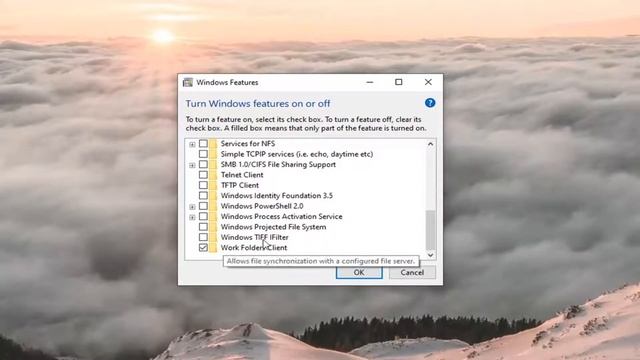Click the feature list scrollbar thumb
Screen dimensions: 640x360
point(431,230)
